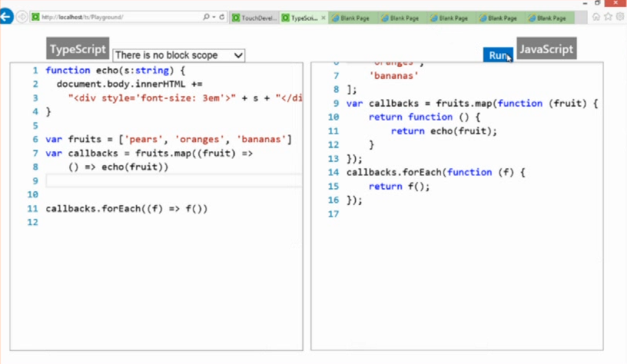Click 'var fruits' declaration on line 6

click(x=168, y=140)
